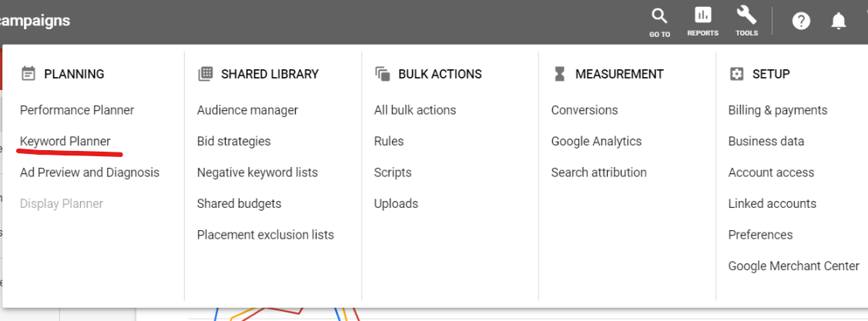Click the notifications bell icon

pos(839,21)
